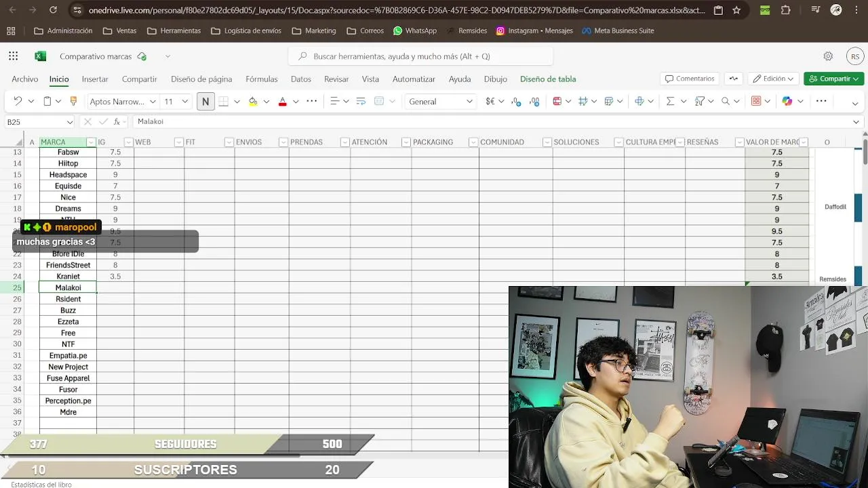Open the ribbon overflow ellipsis
The width and height of the screenshot is (868, 488).
coord(821,101)
